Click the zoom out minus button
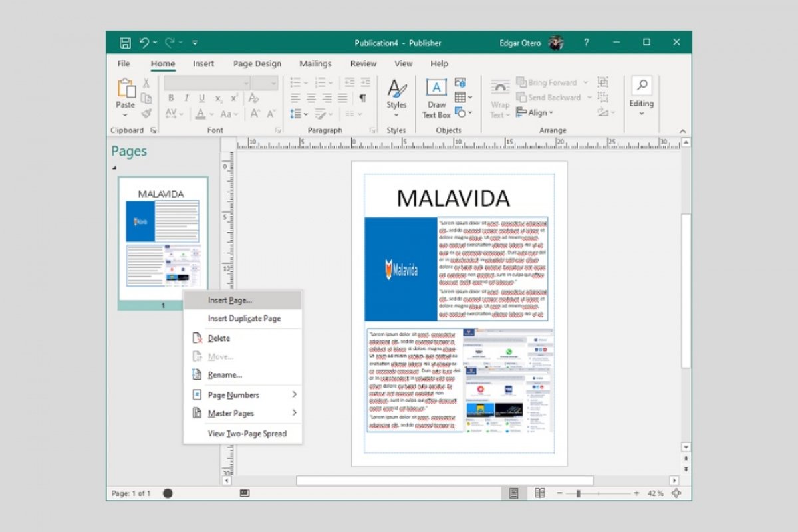The width and height of the screenshot is (798, 532). (x=559, y=493)
